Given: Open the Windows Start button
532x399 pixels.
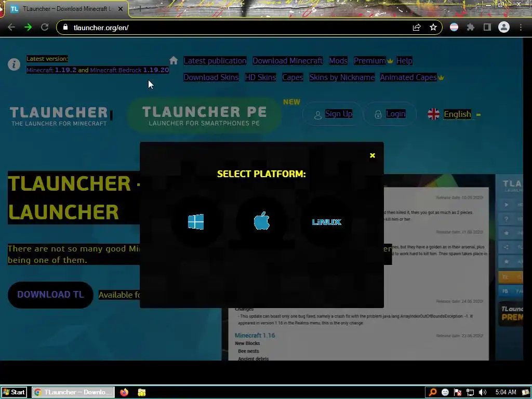Looking at the screenshot, I should click(x=14, y=392).
